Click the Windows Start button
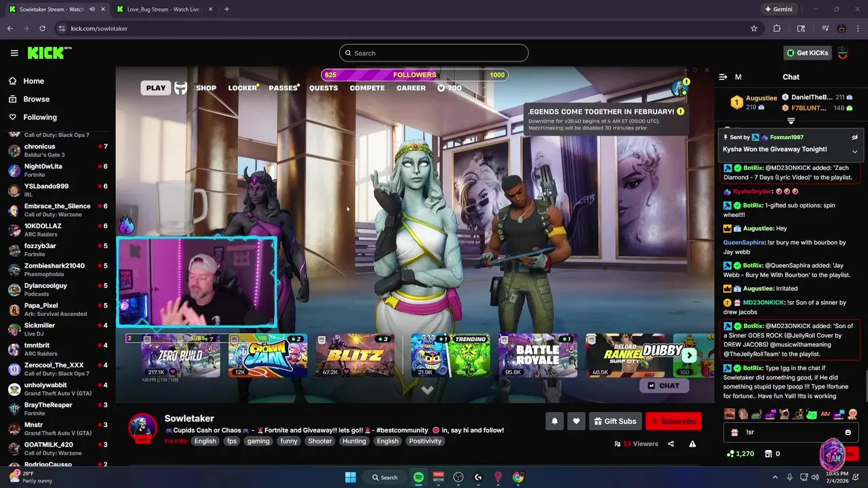Screen dimensions: 868x488 point(351,477)
